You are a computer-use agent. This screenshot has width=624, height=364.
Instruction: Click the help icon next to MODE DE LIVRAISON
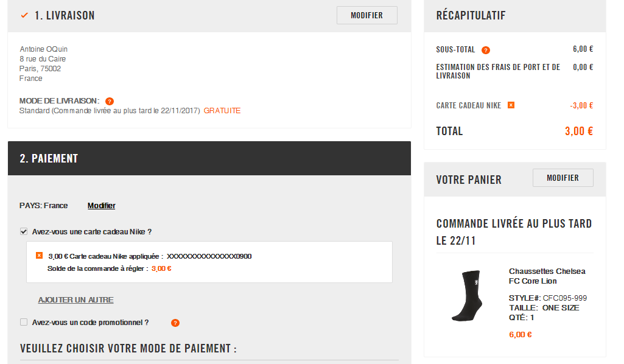(110, 100)
